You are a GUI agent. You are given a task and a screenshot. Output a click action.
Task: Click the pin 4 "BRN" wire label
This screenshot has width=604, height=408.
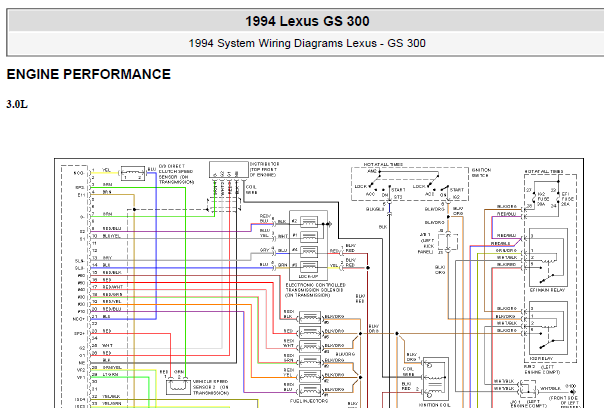107,191
